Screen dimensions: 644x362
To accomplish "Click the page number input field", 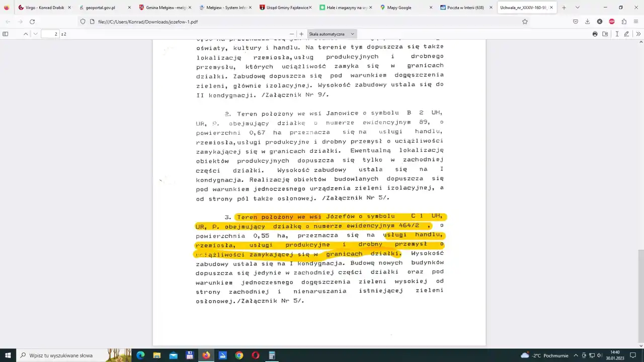I will click(x=50, y=34).
